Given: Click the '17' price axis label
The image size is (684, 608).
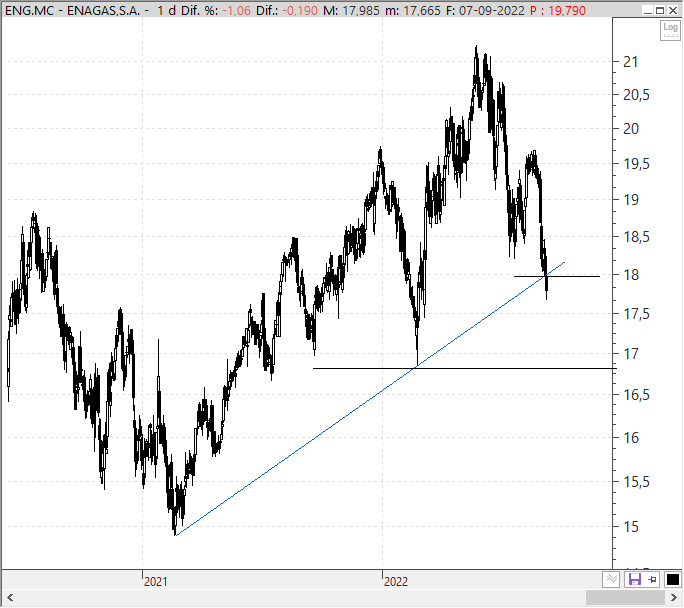Looking at the screenshot, I should pyautogui.click(x=631, y=353).
